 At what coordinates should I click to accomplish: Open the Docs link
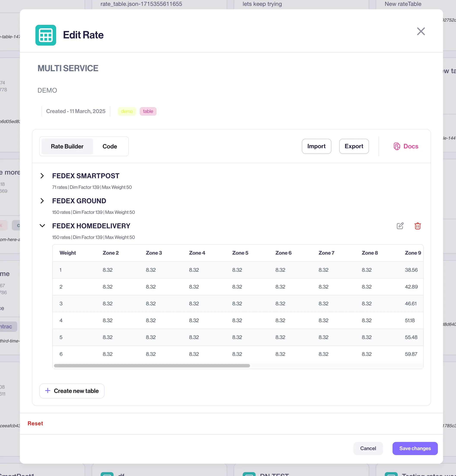coord(406,146)
